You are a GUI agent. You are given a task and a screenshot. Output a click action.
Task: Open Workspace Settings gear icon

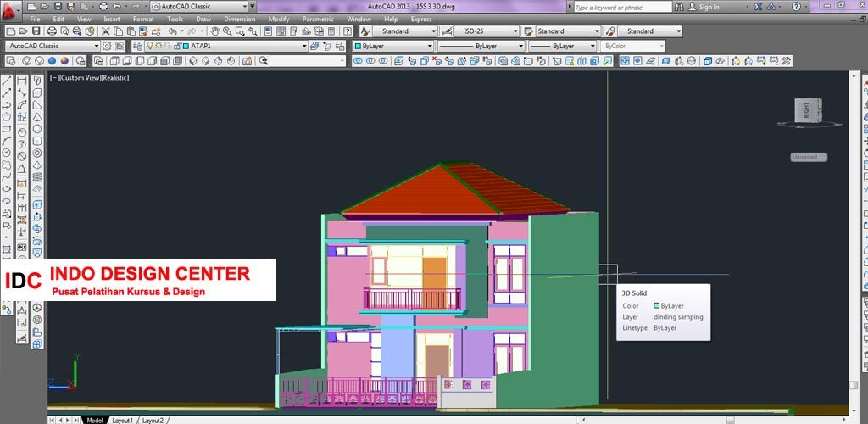click(107, 46)
